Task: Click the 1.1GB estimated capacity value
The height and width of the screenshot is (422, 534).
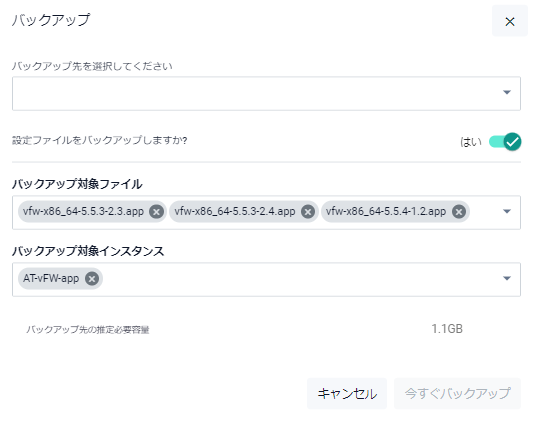Action: [x=447, y=329]
